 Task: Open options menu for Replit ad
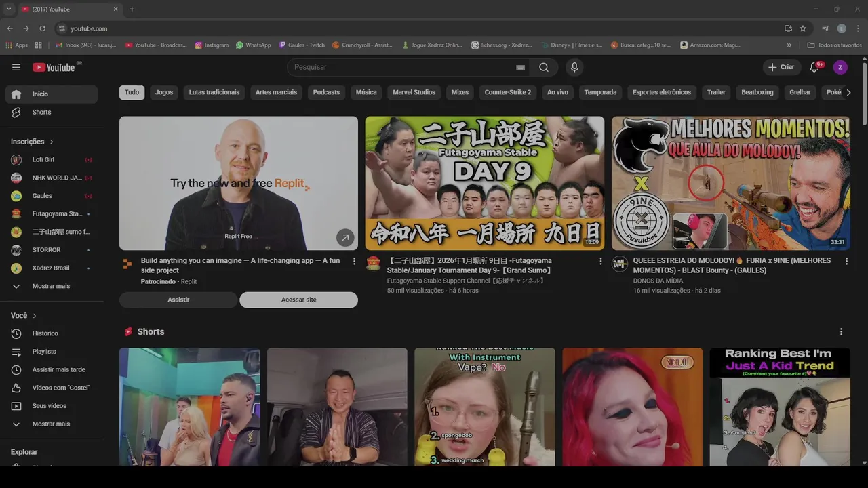(354, 261)
